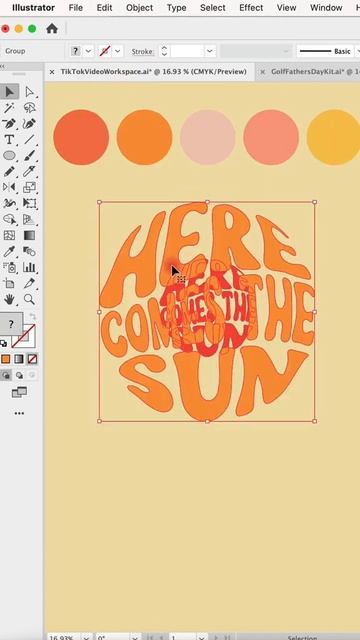Close the TikTokVideoWorkspace.ai tab
The width and height of the screenshot is (360, 640).
pyautogui.click(x=52, y=72)
